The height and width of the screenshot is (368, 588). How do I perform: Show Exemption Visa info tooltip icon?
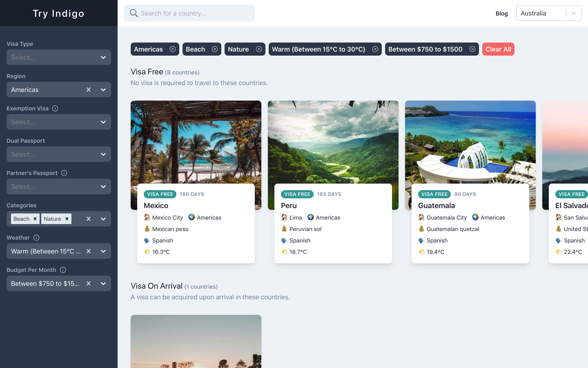coord(55,108)
